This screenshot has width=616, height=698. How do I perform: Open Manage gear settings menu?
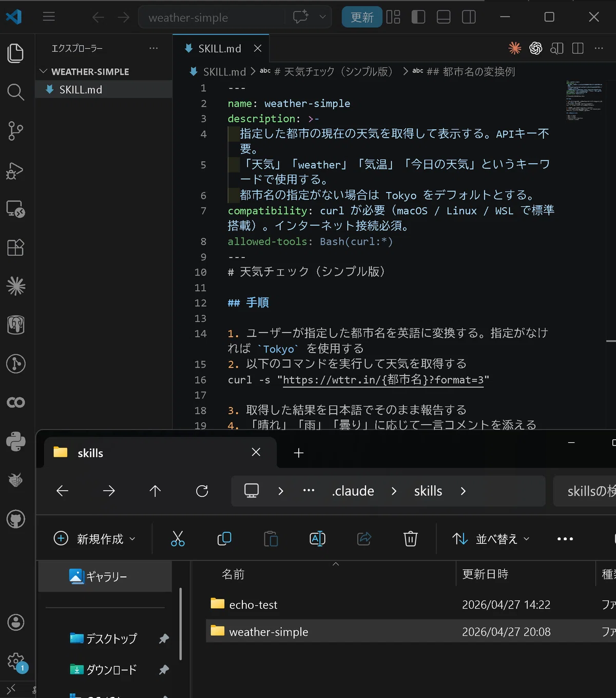click(x=16, y=662)
